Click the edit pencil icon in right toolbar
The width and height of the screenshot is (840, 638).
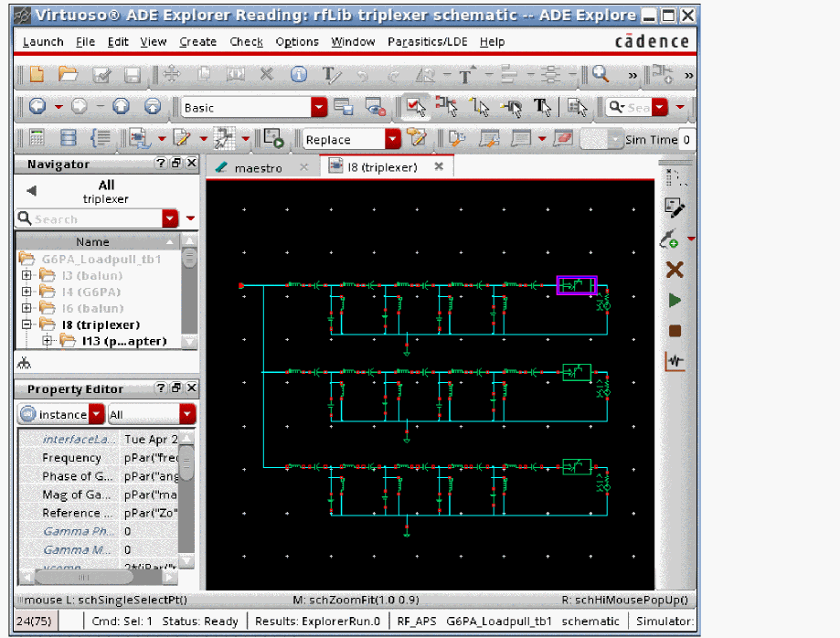pos(675,207)
